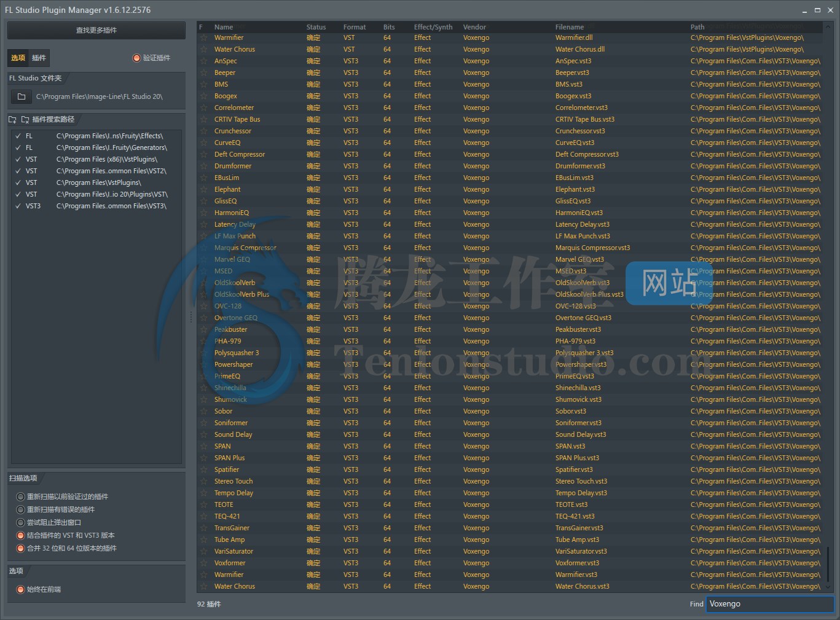Select the HarmoniEQ plugin name
Screen dimensions: 840x620
(x=232, y=213)
